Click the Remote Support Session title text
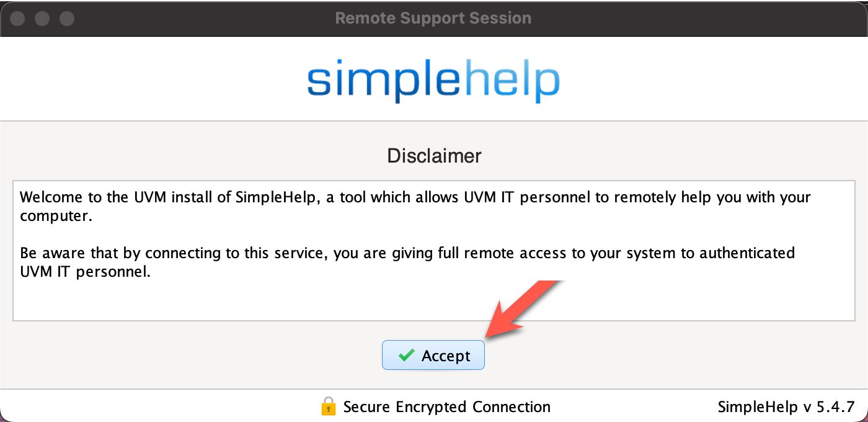Screen dimensions: 868x422 [x=433, y=18]
